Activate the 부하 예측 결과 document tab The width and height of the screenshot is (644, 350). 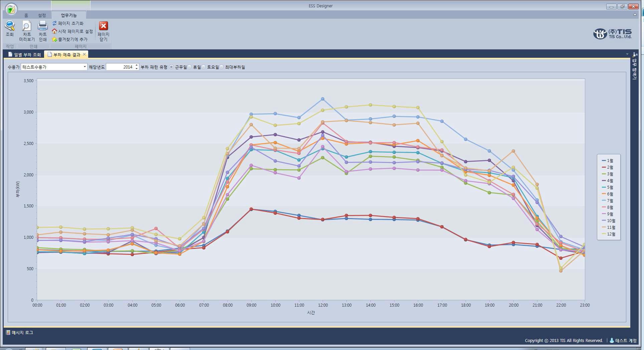point(66,54)
